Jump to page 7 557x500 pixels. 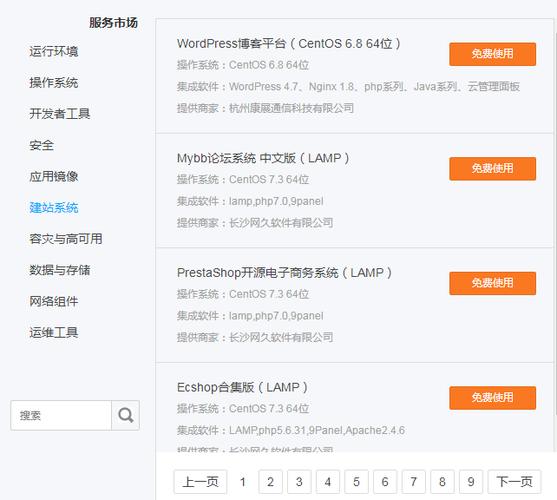(413, 482)
